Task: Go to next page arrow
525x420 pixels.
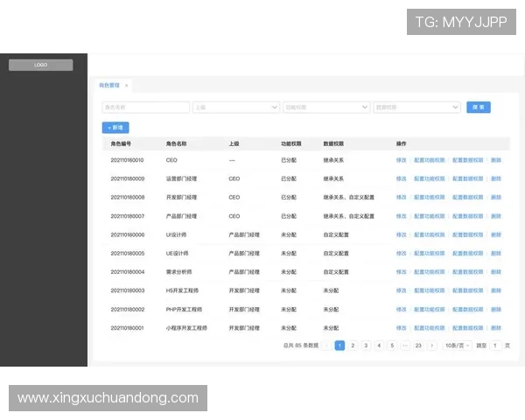Action: pos(432,346)
